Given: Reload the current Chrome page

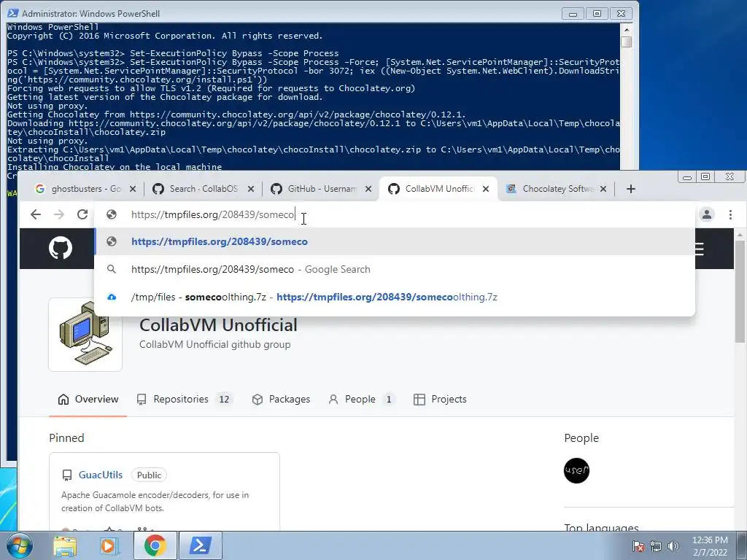Looking at the screenshot, I should 82,215.
